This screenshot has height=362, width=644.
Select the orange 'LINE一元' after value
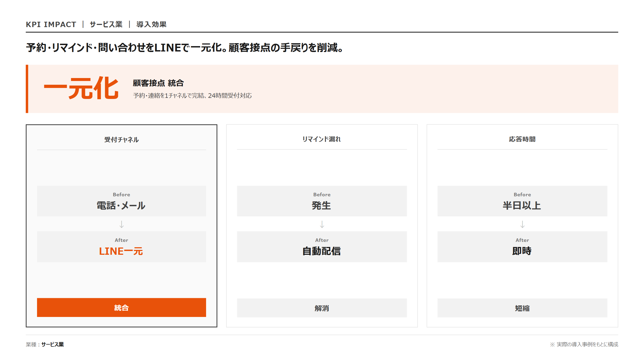(121, 251)
